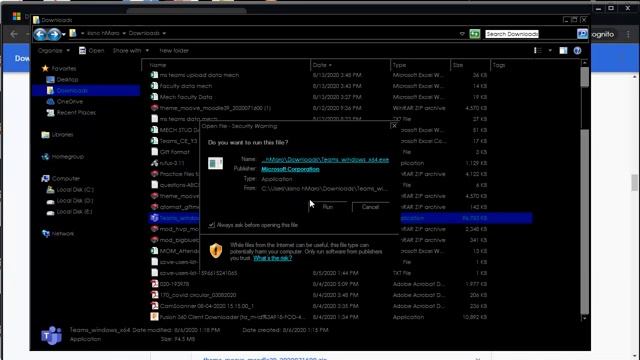Open Explorer help icon

click(x=577, y=51)
